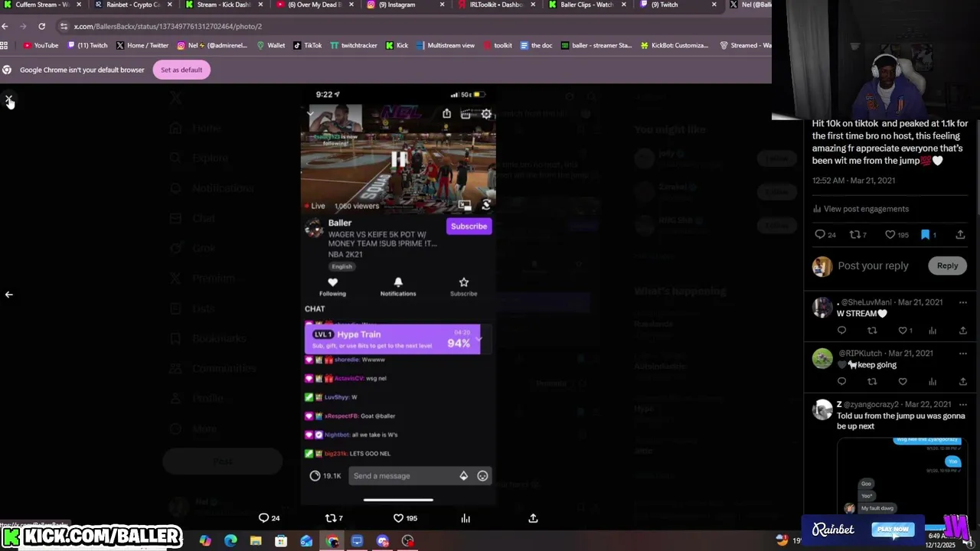Switch to the (9) Twitch tab
The image size is (980, 551).
678,5
